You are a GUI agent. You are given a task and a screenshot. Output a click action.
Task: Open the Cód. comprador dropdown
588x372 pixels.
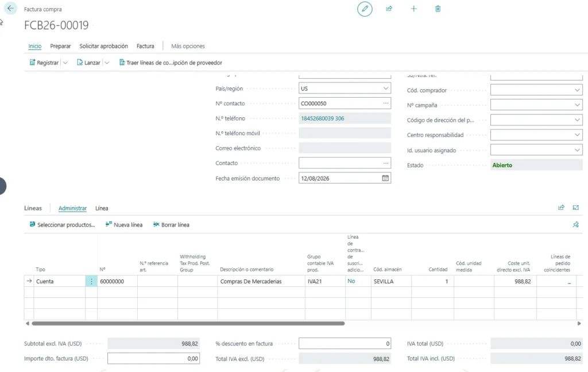[x=577, y=90]
